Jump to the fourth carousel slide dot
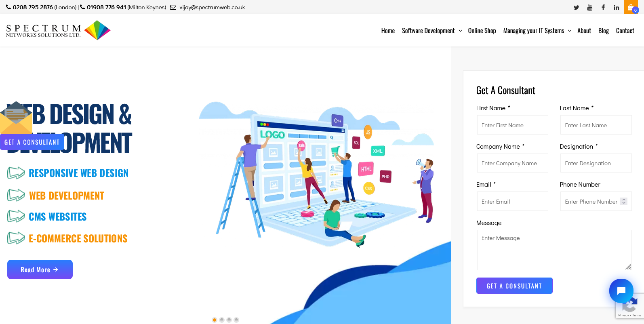 coord(236,320)
